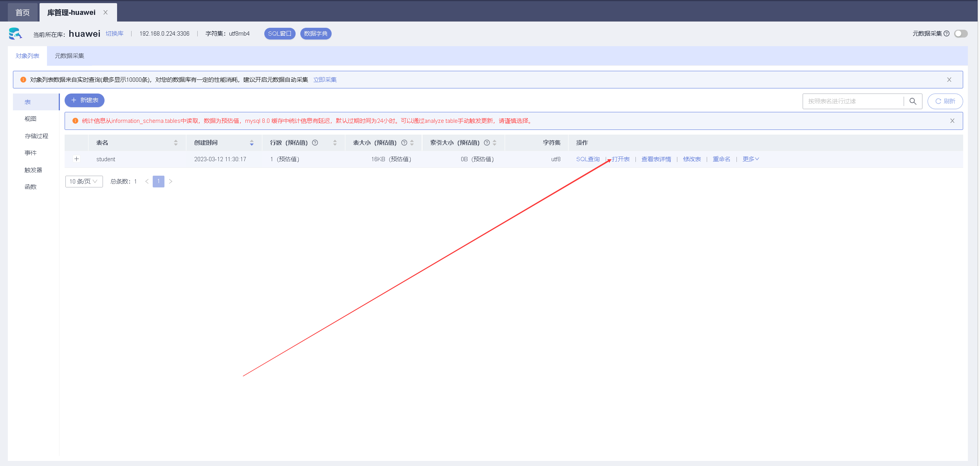Open the 更多 actions dropdown
This screenshot has width=980, height=466.
click(x=751, y=159)
